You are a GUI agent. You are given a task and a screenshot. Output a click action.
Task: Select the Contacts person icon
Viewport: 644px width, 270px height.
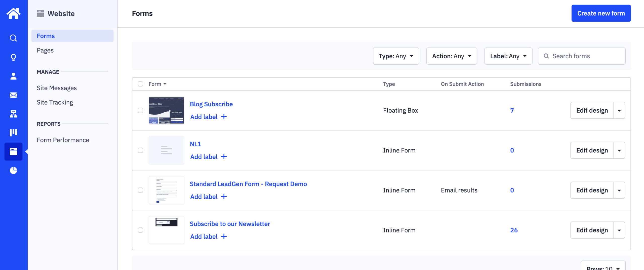pos(13,76)
